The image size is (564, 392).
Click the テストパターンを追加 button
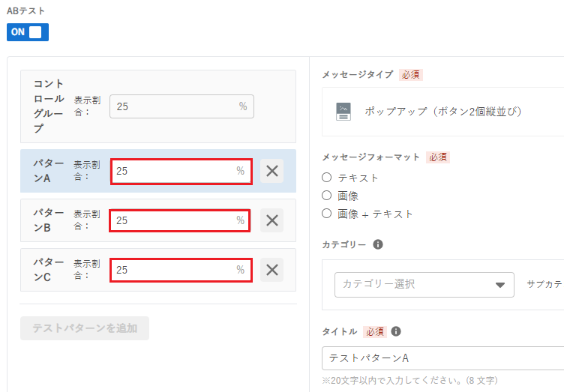coord(85,328)
